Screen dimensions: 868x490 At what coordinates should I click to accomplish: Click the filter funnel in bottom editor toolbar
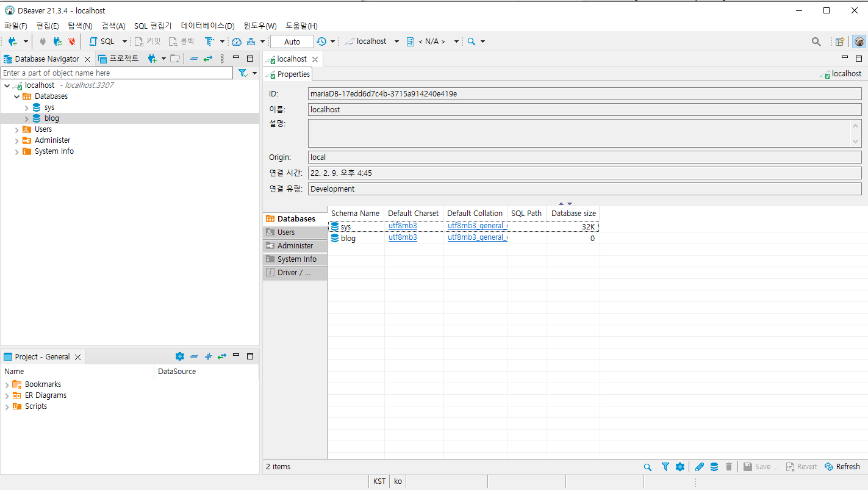[x=665, y=467]
